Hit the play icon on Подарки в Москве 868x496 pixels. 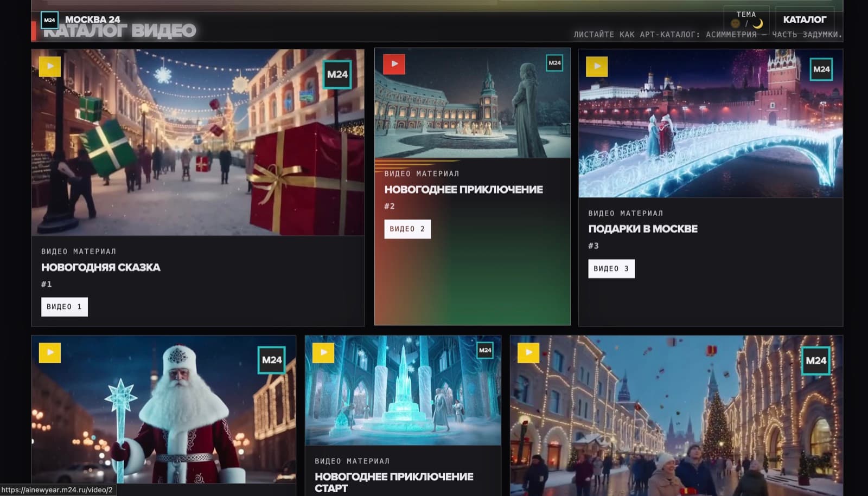(597, 66)
